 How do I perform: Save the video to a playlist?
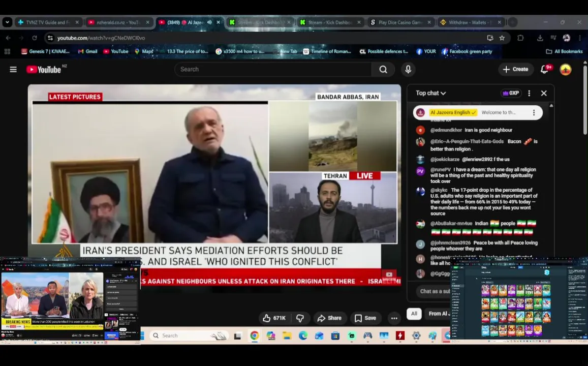click(365, 318)
